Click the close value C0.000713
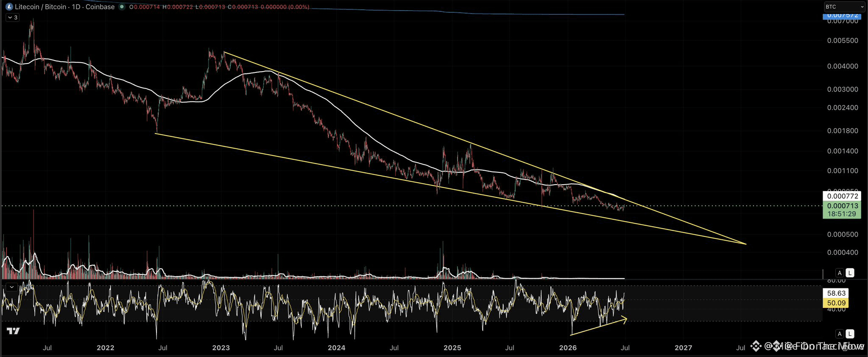The height and width of the screenshot is (357, 868). click(x=243, y=7)
